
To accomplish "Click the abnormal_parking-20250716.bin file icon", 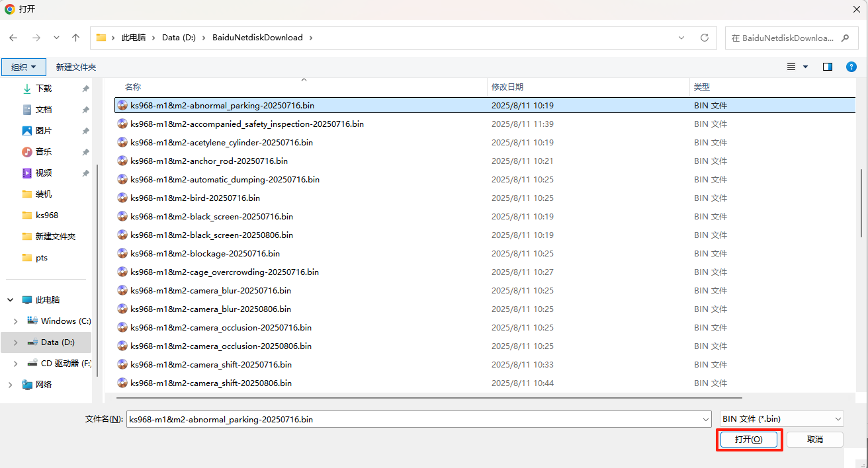I will (122, 105).
